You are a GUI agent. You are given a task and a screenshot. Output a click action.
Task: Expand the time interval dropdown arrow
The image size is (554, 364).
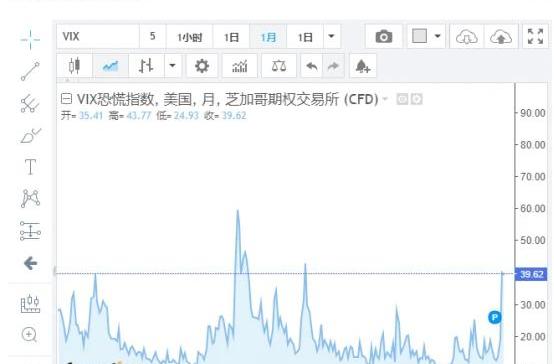tap(331, 36)
